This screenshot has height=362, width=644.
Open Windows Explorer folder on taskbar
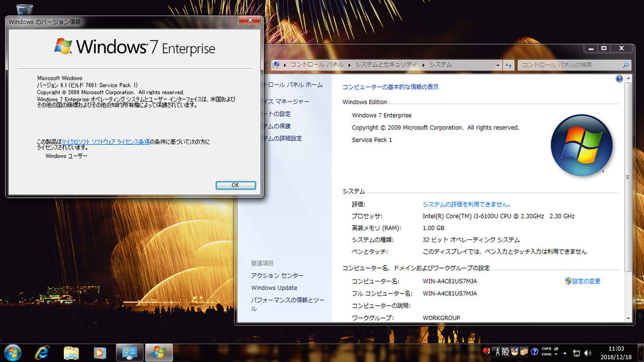click(x=71, y=353)
